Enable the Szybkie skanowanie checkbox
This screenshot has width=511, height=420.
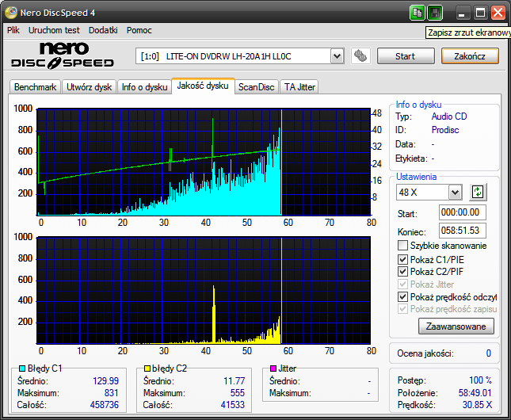[x=402, y=245]
